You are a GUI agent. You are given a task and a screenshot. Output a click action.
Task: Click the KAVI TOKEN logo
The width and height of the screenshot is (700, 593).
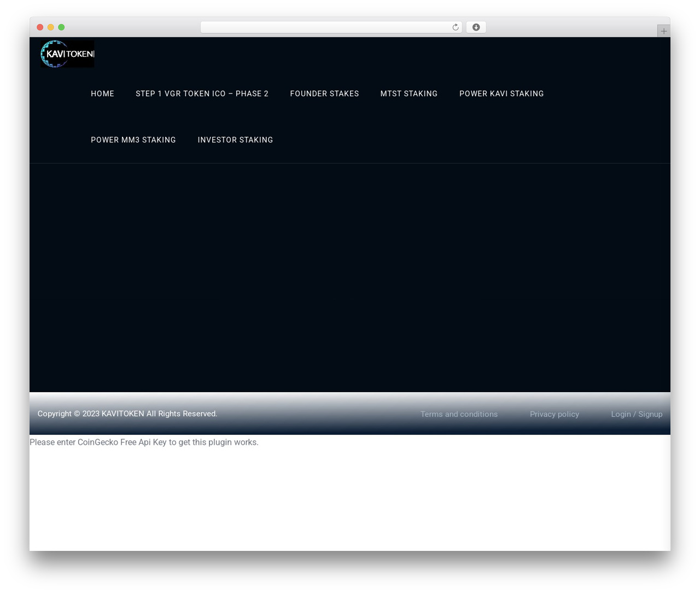67,54
